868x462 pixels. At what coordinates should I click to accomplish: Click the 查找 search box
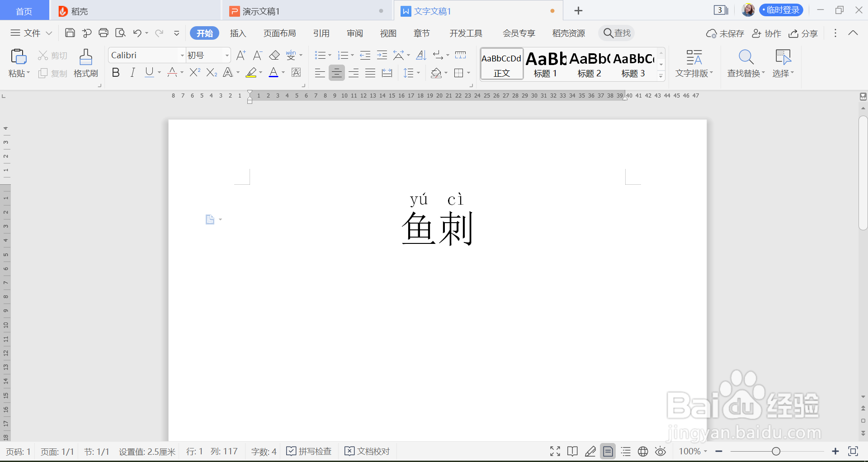coord(617,33)
